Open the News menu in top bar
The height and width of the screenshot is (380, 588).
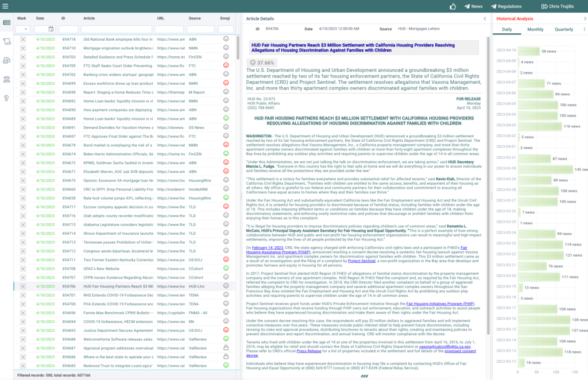[473, 6]
